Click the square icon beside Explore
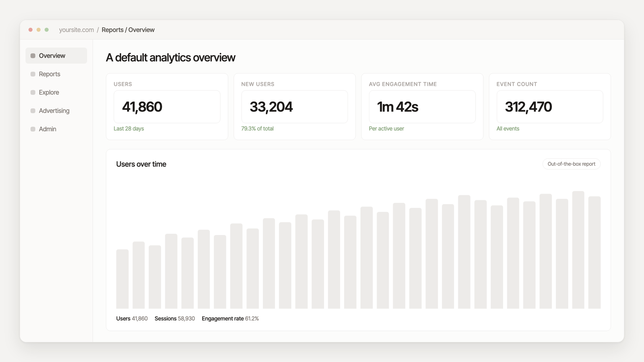 click(33, 93)
